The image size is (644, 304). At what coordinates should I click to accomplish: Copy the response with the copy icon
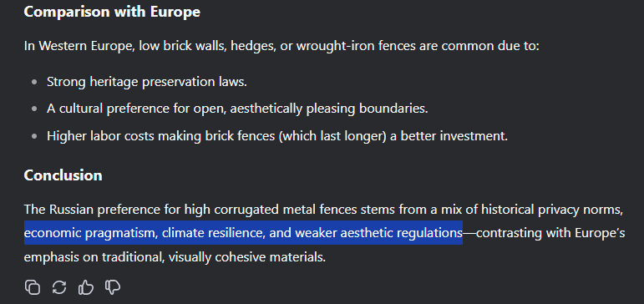click(33, 287)
